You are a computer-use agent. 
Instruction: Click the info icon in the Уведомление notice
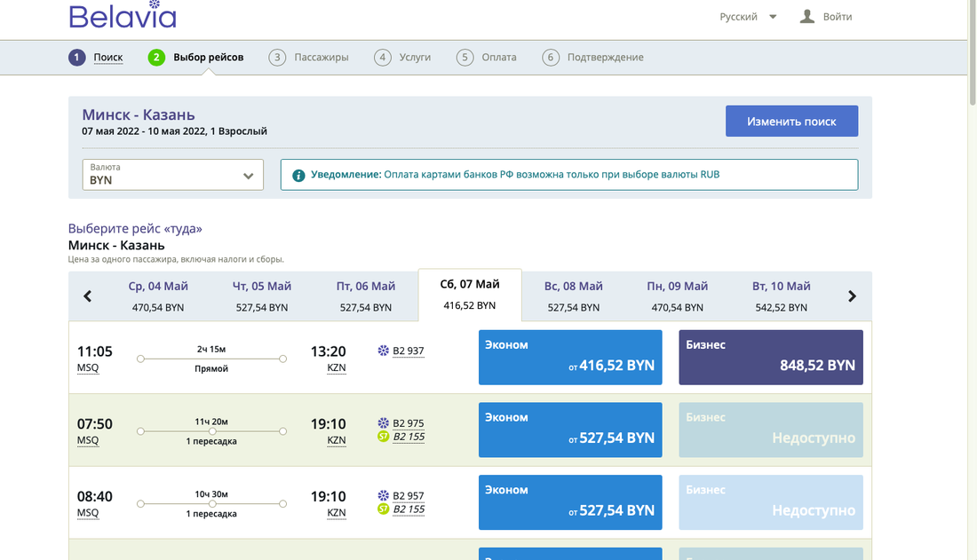tap(298, 175)
